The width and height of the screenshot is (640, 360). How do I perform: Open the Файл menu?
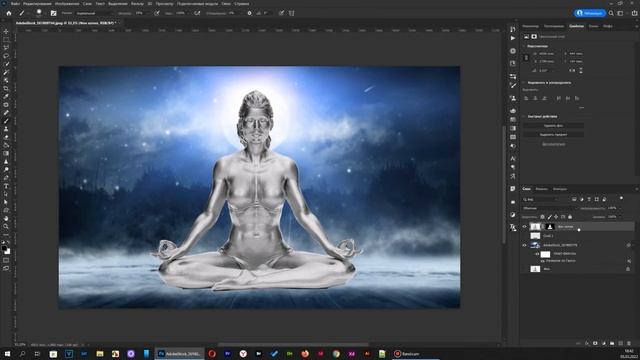(16, 4)
